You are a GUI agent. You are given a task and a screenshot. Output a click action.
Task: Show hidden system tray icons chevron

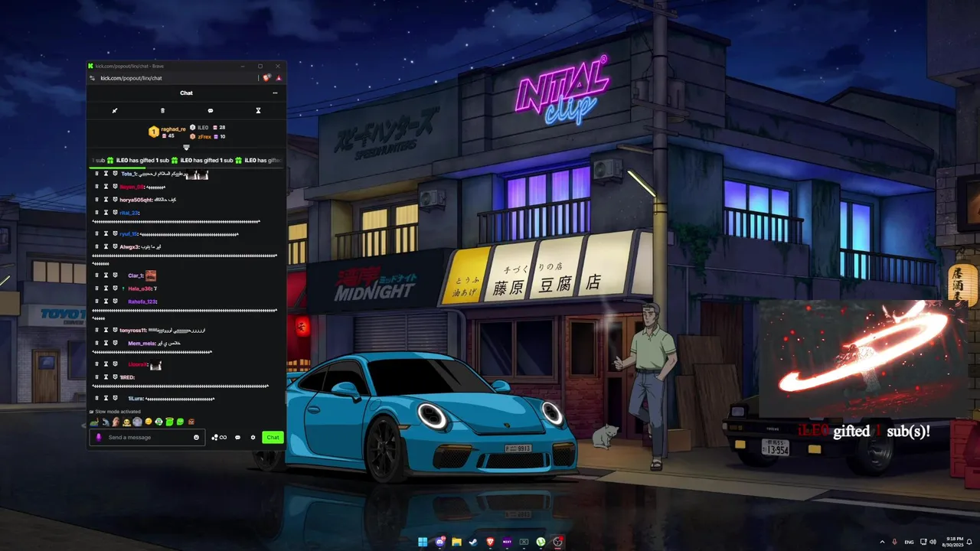tap(881, 542)
